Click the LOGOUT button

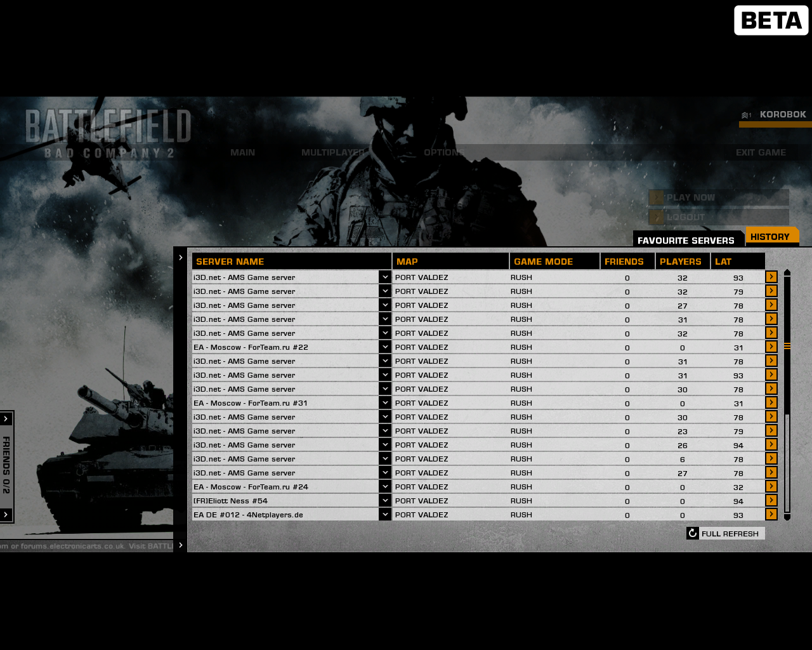click(x=719, y=217)
